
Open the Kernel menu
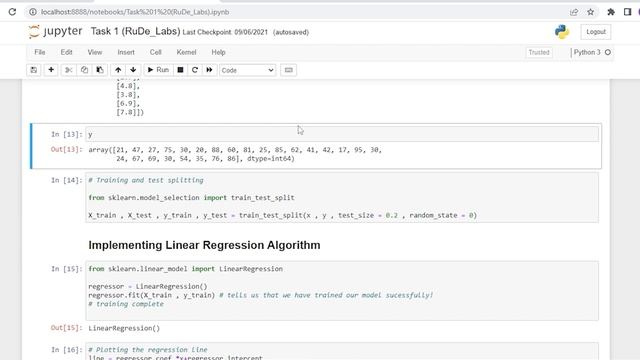click(186, 52)
